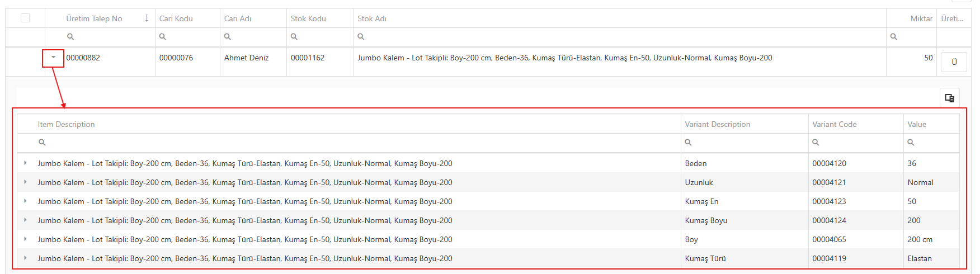Select the Ahmet Deniz cell
The width and height of the screenshot is (980, 274).
coord(246,58)
